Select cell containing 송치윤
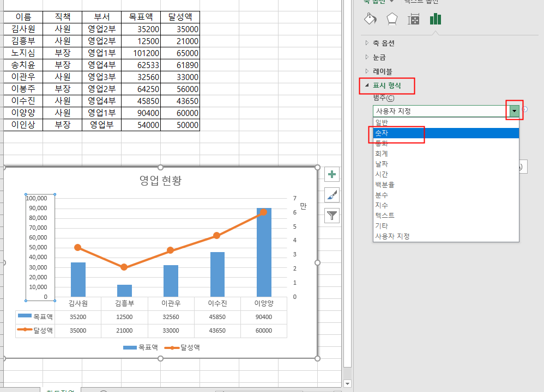Screen dimensions: 544x392 tap(23, 65)
